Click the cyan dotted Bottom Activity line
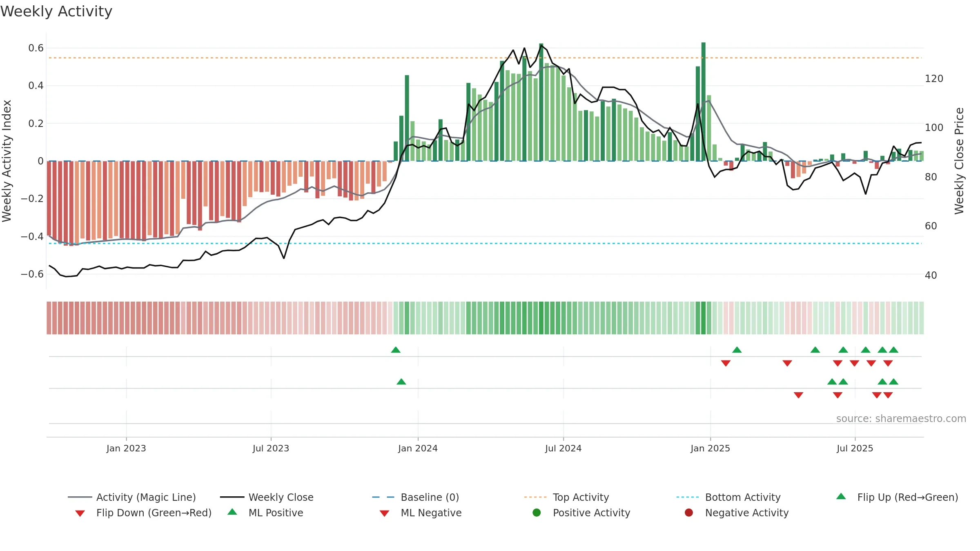 click(x=485, y=244)
